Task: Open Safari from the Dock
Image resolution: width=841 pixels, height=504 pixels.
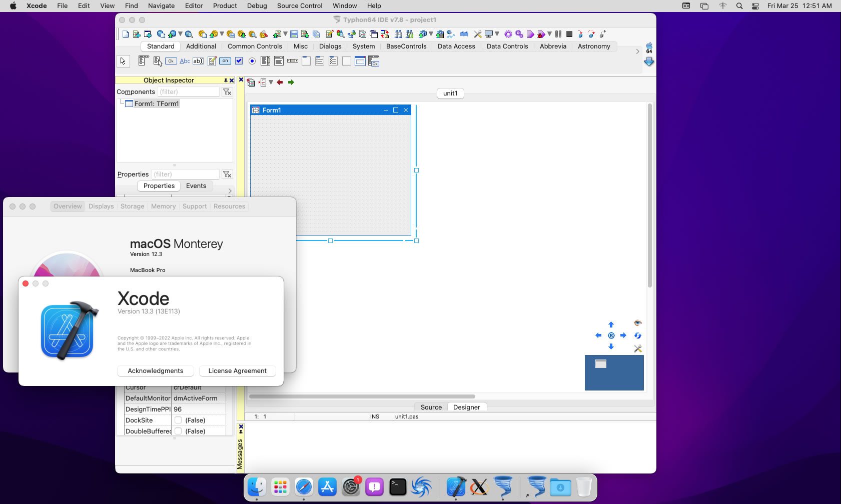Action: pos(304,487)
